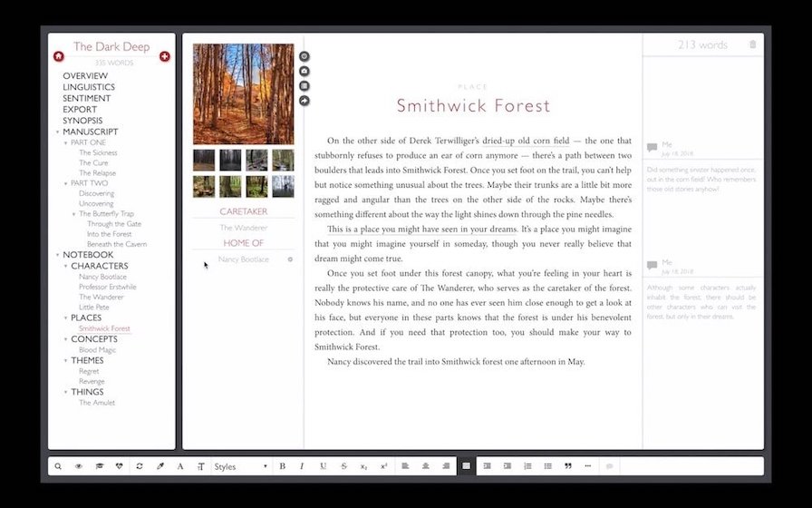
Task: Collapse the MANUSCRIPT tree section
Action: coord(58,132)
